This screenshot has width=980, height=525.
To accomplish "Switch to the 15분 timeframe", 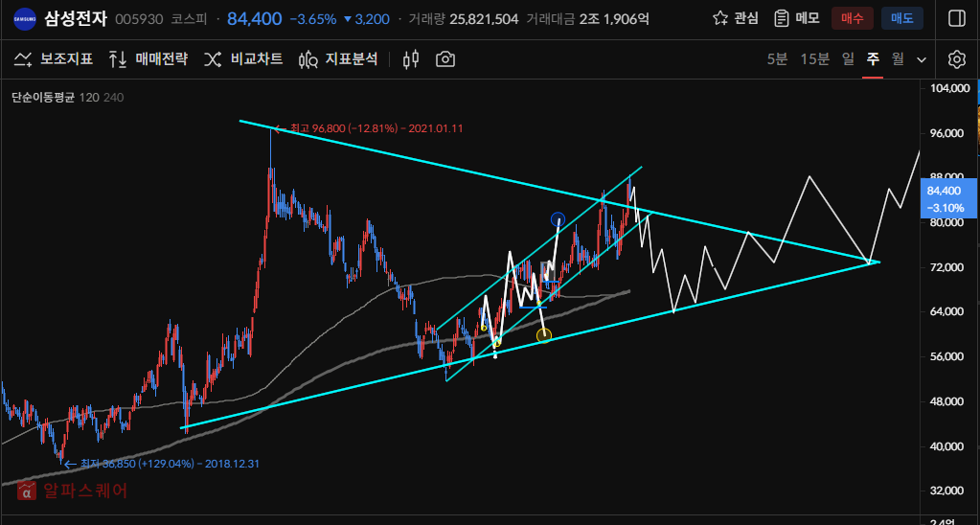I will (x=815, y=59).
